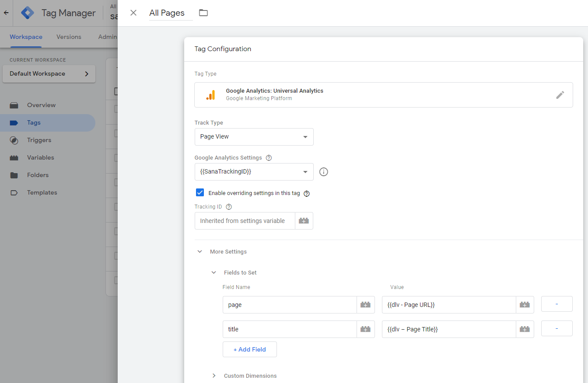Click Overview icon in sidebar
The height and width of the screenshot is (383, 588).
click(14, 105)
